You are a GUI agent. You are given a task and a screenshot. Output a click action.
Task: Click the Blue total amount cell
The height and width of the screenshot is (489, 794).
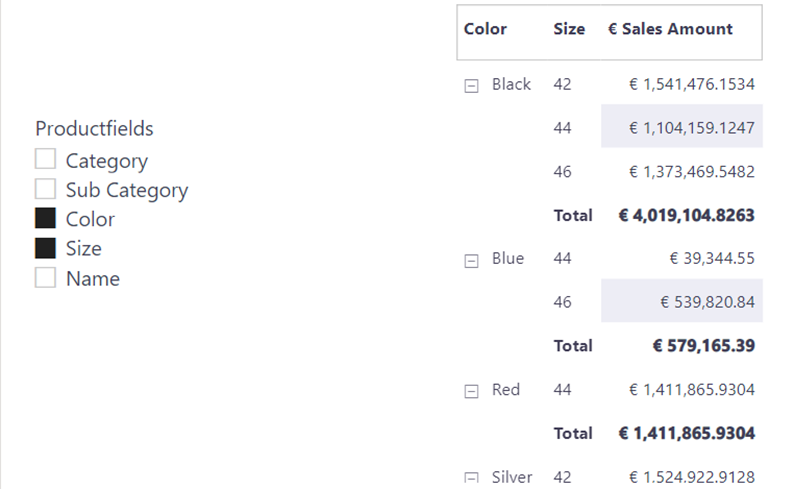(x=703, y=346)
